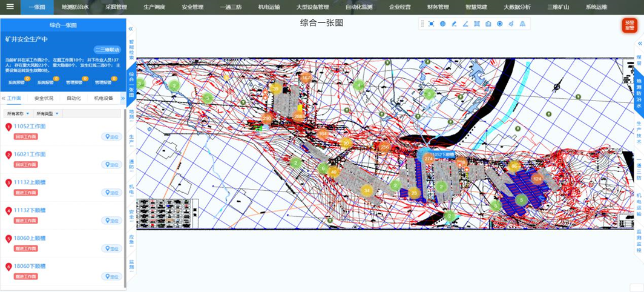Open the 所有名称 dropdown filter
The height and width of the screenshot is (292, 644).
pos(18,113)
